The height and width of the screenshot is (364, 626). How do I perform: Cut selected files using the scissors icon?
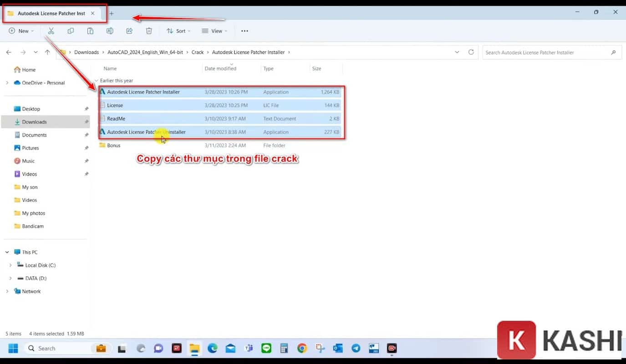51,30
